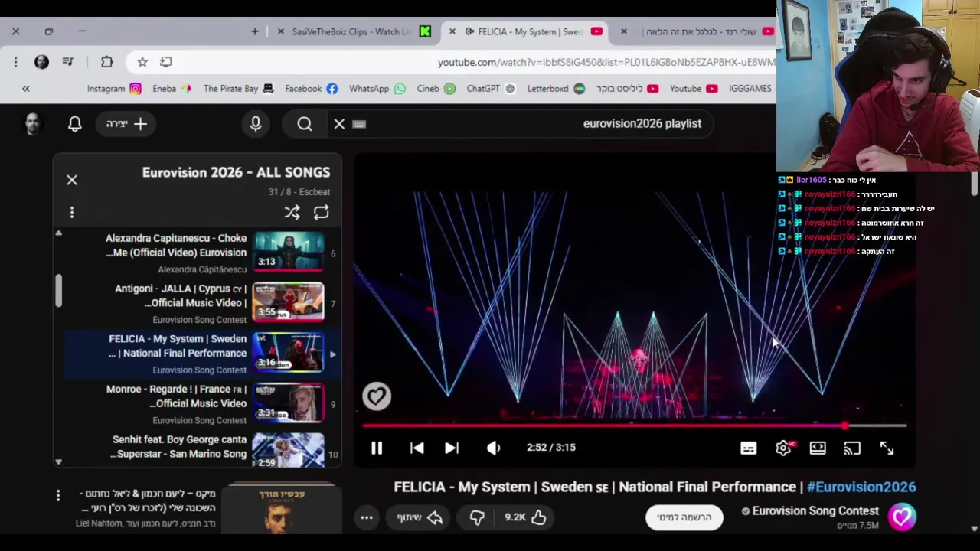Open The Pirate Bay bookmark

239,89
